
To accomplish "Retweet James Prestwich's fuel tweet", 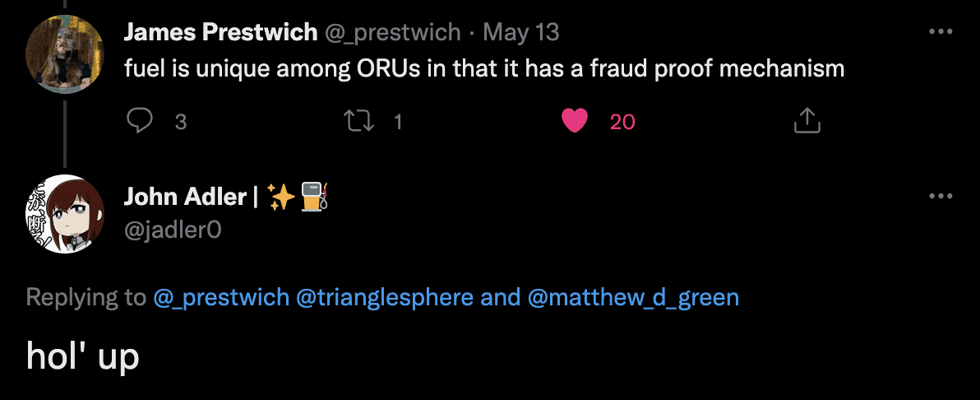I will 358,122.
